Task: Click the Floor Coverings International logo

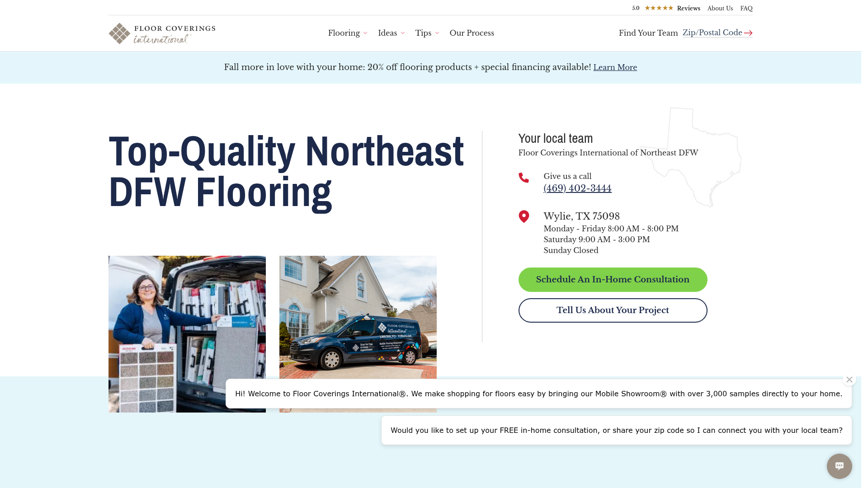Action: 161,33
